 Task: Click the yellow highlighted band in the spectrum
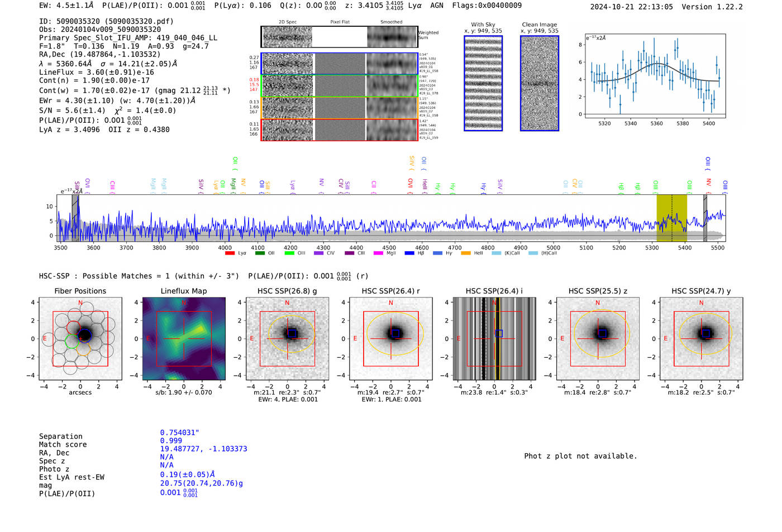pyautogui.click(x=671, y=218)
